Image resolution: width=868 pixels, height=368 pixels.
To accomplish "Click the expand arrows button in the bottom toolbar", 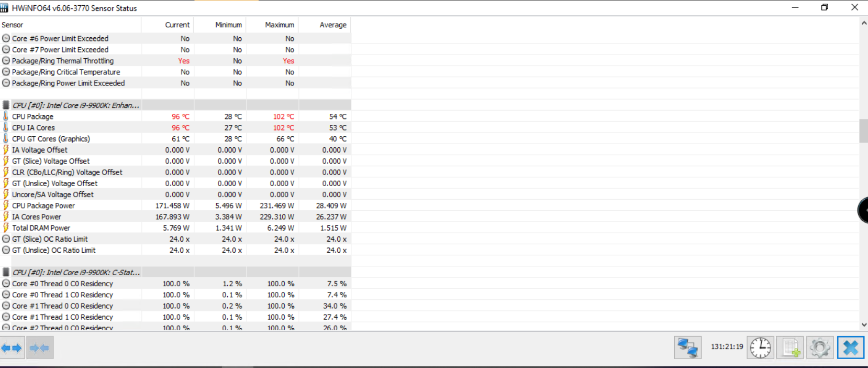I will 12,348.
